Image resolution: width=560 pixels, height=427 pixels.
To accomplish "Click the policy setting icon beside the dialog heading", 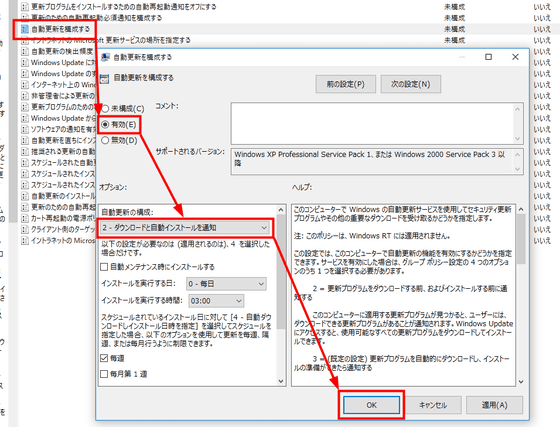I will (104, 79).
